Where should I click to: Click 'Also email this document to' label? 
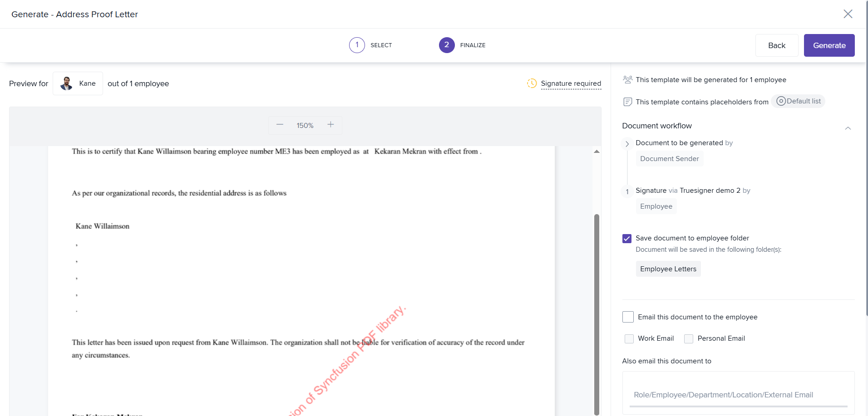[x=666, y=361]
